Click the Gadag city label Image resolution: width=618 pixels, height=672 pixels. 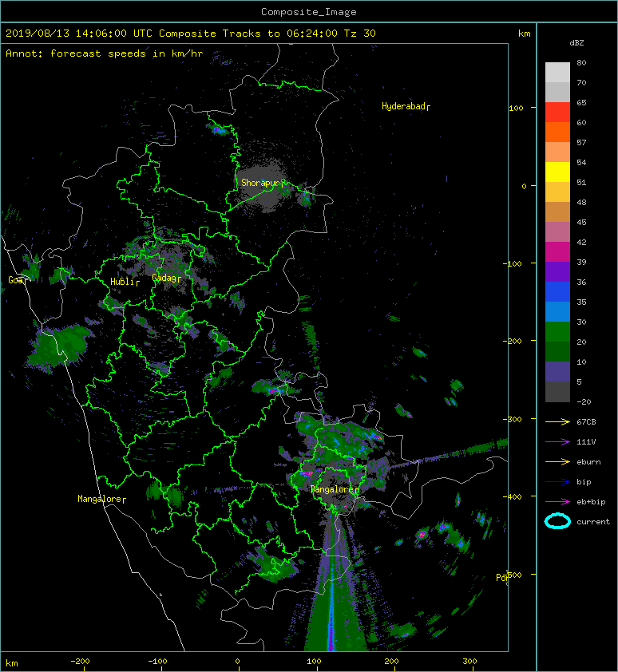pos(164,278)
